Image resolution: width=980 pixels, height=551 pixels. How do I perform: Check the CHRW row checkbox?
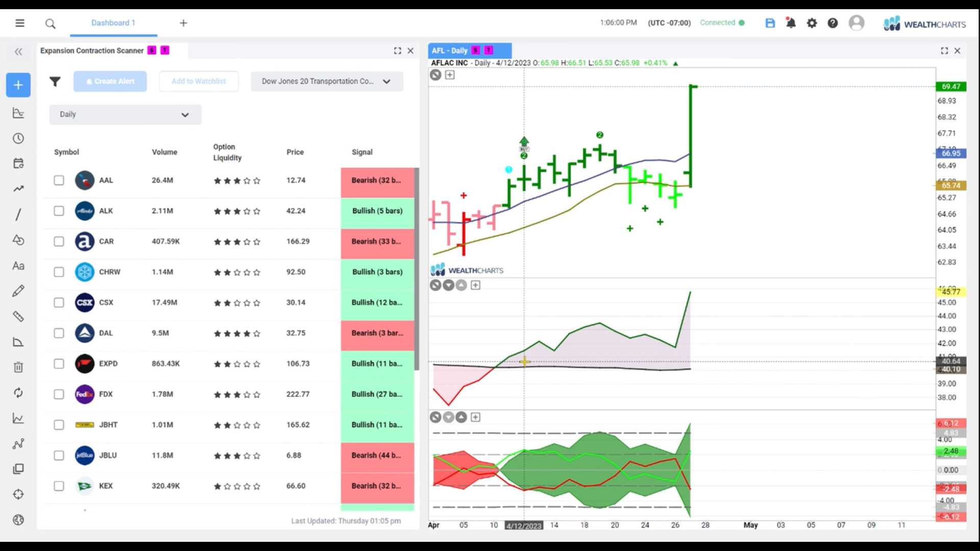coord(59,272)
